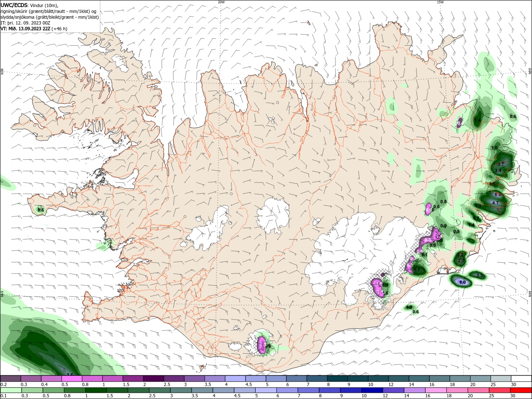Select the 3.3 value over the sea southeast
Screen dimensions: 532x399
click(x=479, y=276)
